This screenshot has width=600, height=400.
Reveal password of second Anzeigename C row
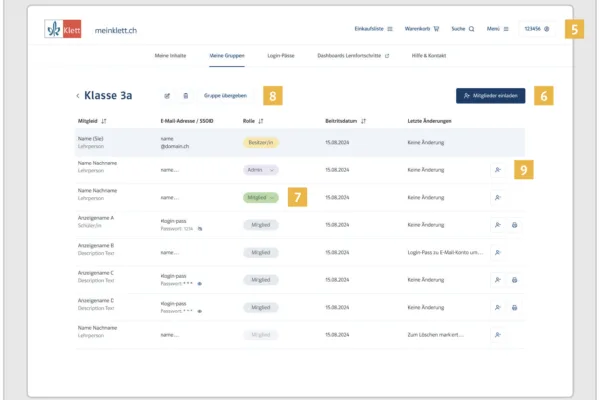pyautogui.click(x=199, y=311)
